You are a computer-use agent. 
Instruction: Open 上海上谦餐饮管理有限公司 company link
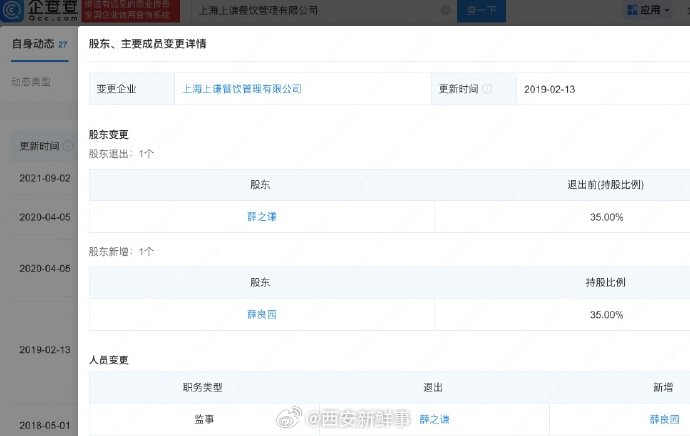[242, 89]
